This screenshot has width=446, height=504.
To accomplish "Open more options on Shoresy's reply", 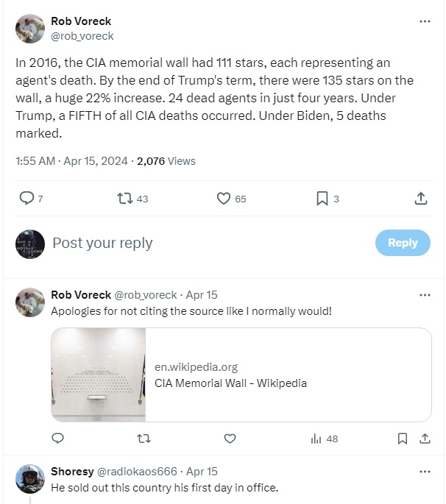I will [425, 472].
